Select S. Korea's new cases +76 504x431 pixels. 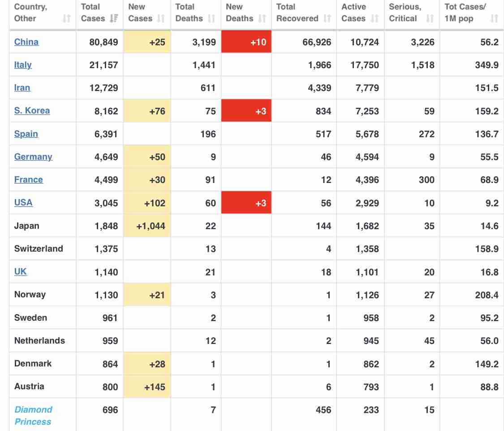[147, 111]
